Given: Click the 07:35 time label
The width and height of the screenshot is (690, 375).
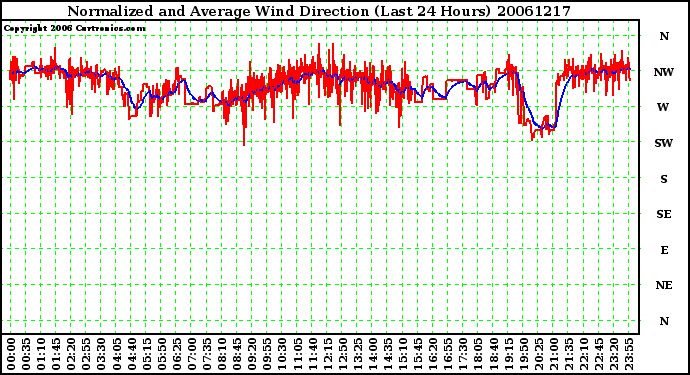Looking at the screenshot, I should [207, 354].
